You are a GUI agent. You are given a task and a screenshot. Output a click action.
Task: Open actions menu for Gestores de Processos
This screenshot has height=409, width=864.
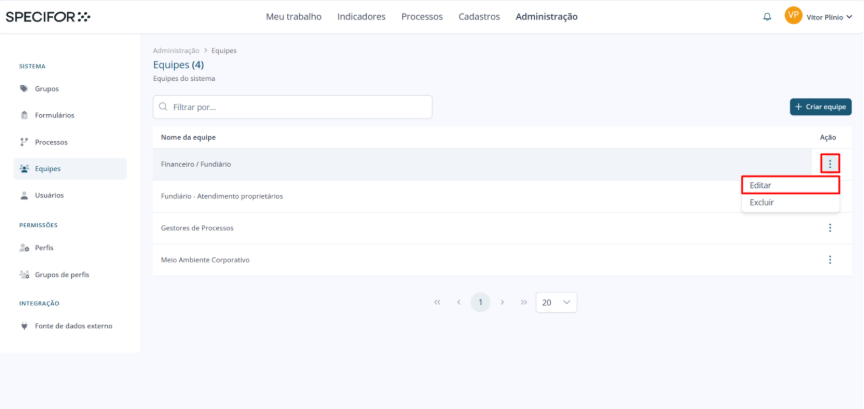coord(830,228)
